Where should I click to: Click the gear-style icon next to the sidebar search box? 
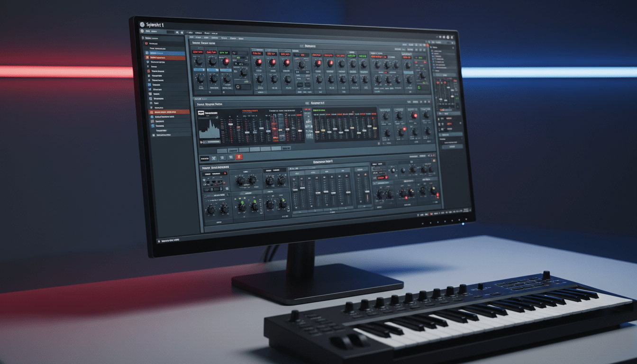pyautogui.click(x=182, y=32)
